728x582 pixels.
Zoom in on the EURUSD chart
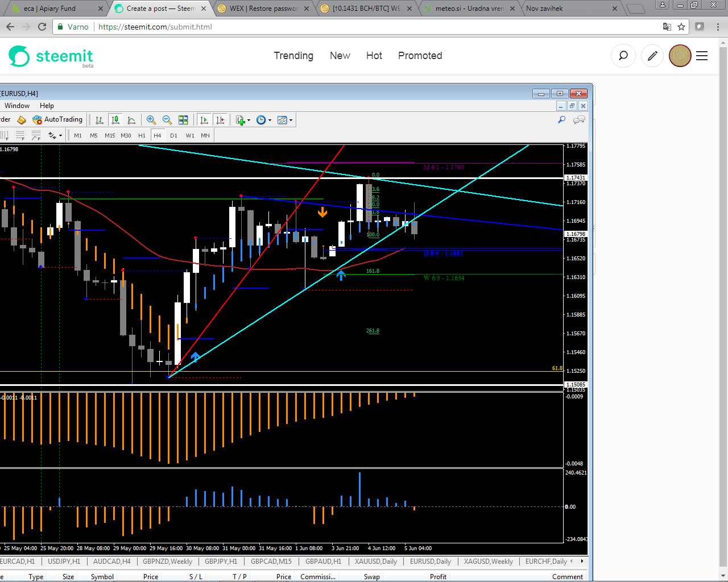tap(151, 120)
